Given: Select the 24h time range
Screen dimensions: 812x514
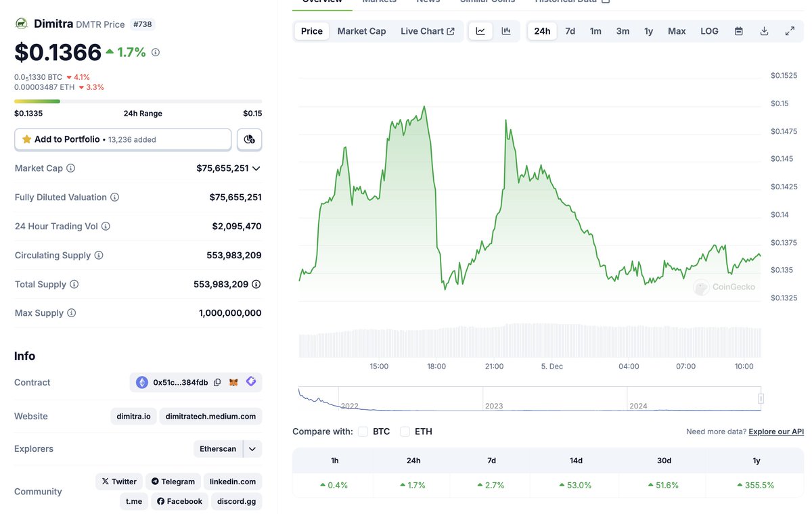Looking at the screenshot, I should pos(542,31).
